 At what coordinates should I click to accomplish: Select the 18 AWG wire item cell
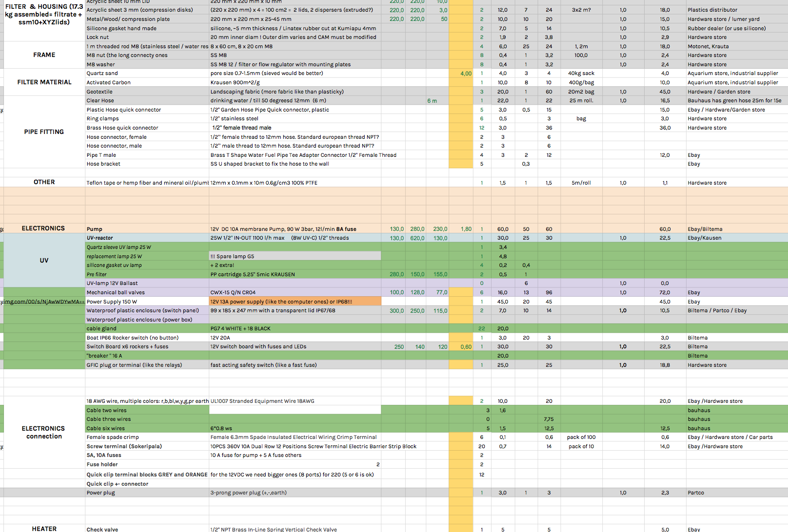point(147,401)
